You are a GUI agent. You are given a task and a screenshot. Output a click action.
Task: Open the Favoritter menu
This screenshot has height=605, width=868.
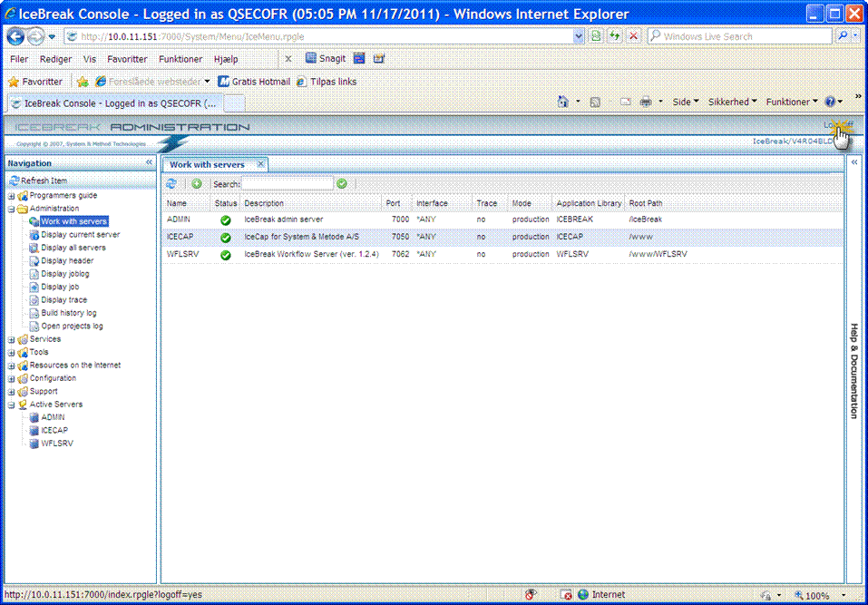pos(127,59)
